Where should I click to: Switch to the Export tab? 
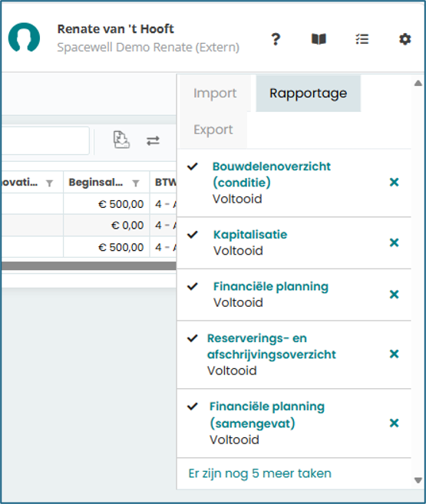point(213,130)
